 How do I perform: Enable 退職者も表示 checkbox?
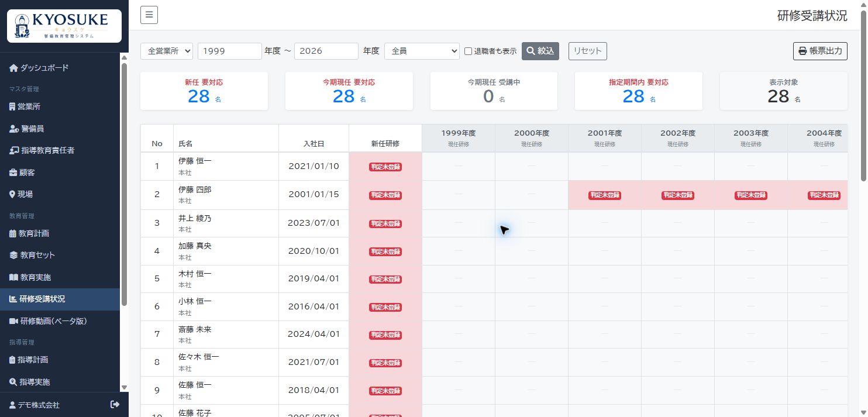[468, 51]
